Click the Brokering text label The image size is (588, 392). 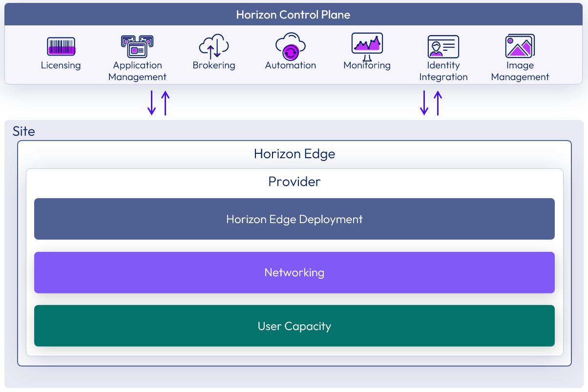(214, 65)
